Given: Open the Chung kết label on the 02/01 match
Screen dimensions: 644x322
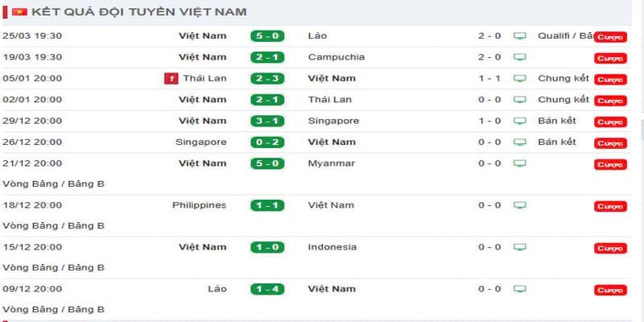Looking at the screenshot, I should (563, 100).
